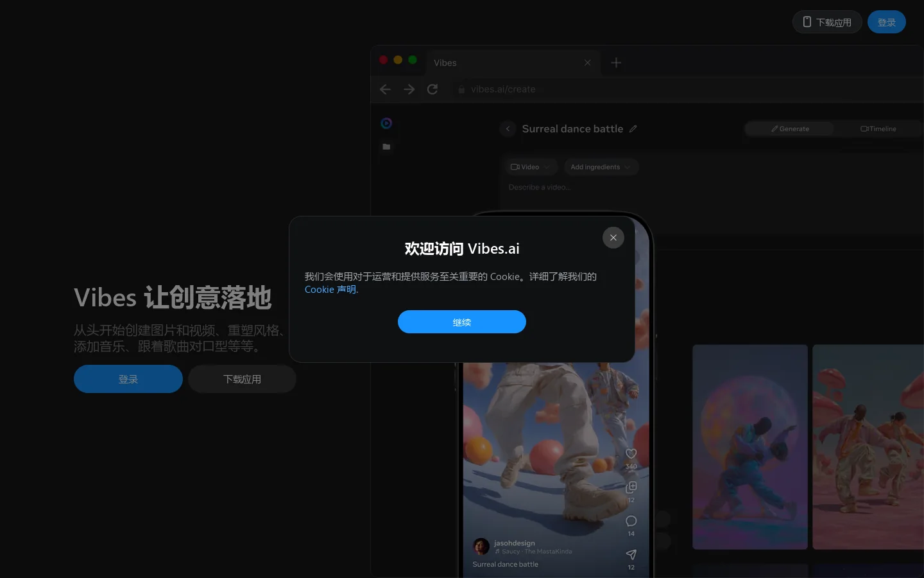
Task: Click the 继续 button in the dialog
Action: pos(462,322)
